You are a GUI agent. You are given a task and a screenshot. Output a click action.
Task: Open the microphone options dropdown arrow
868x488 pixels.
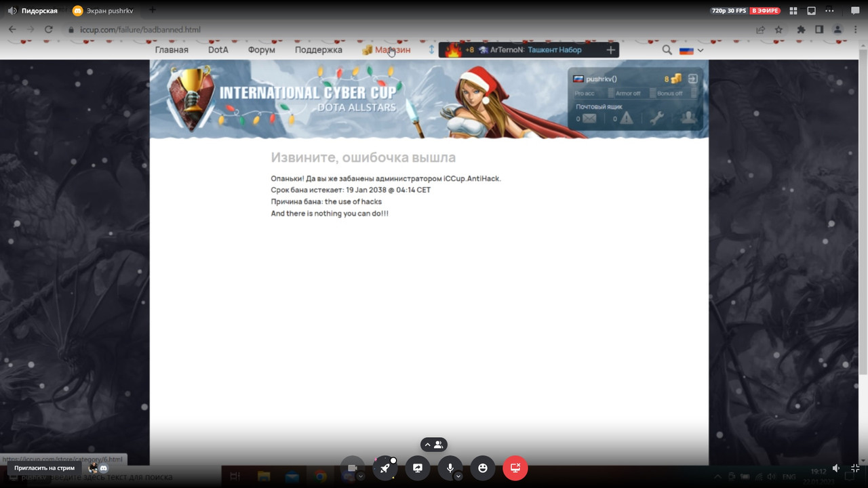[458, 476]
